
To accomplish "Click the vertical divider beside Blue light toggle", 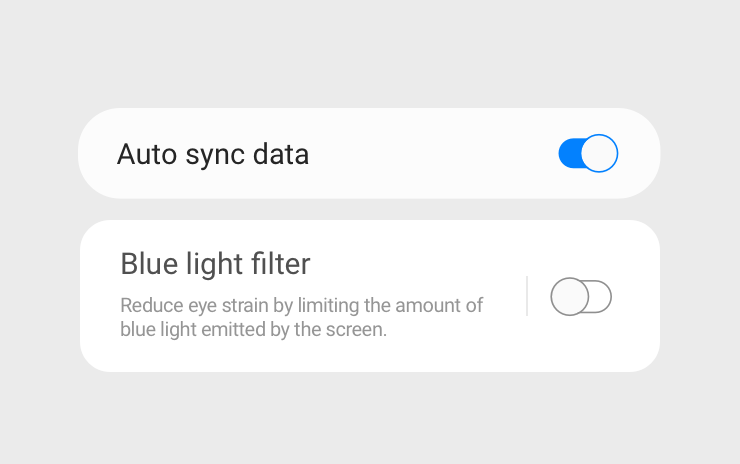I will click(x=527, y=296).
